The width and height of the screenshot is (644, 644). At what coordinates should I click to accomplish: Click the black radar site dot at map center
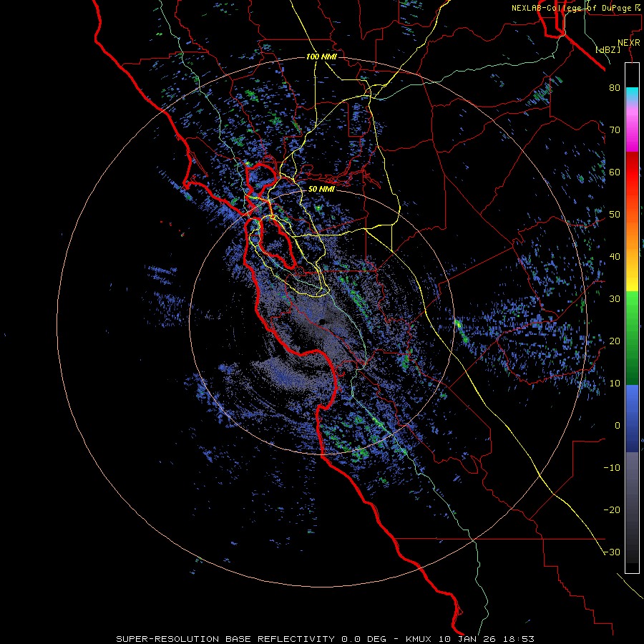click(x=322, y=321)
